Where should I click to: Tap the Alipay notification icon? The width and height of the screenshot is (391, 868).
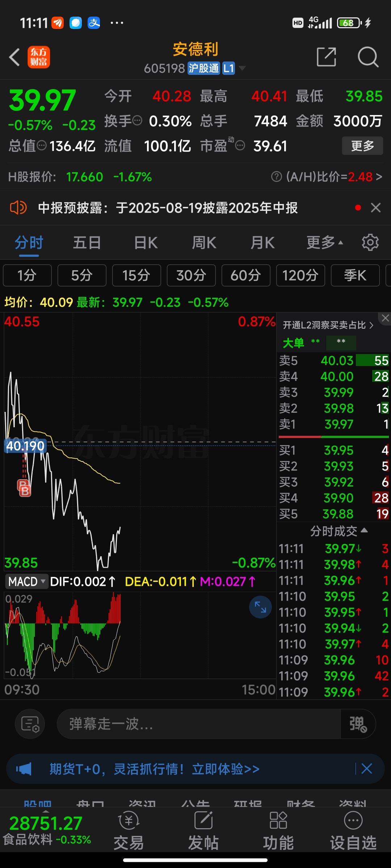click(x=94, y=23)
